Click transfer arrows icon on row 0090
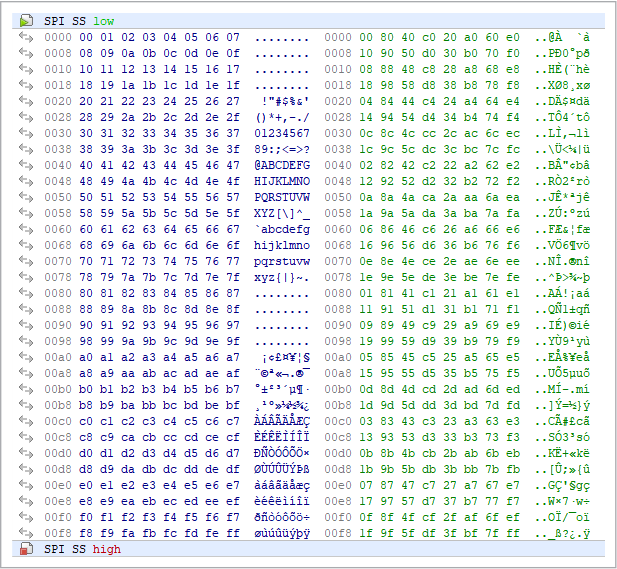The image size is (617, 569). click(26, 325)
